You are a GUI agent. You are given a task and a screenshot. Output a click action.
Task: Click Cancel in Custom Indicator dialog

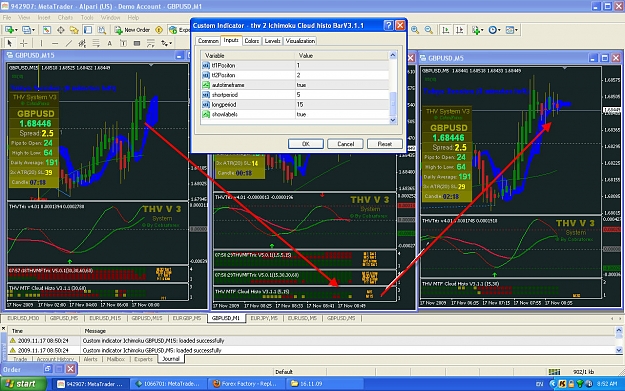coord(346,144)
